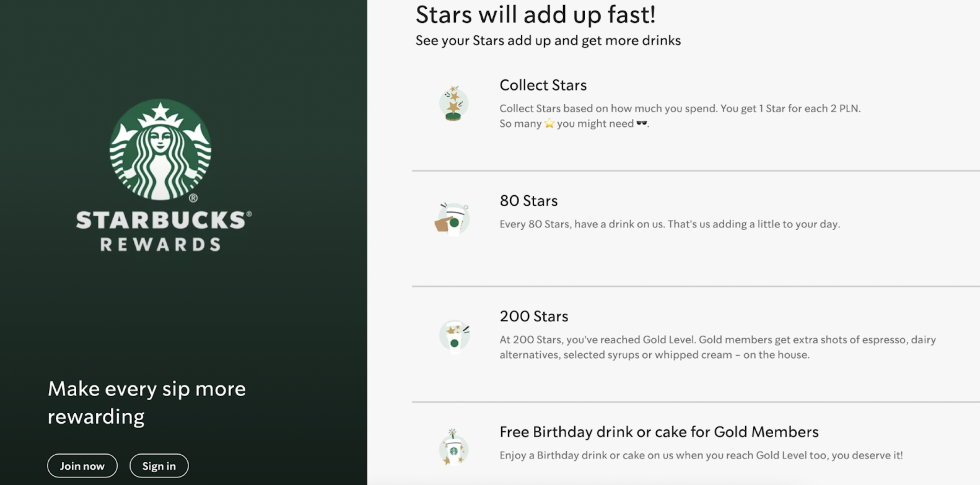Click the 'Every 80 Stars, have a drink' description
This screenshot has width=980, height=485.
(670, 224)
